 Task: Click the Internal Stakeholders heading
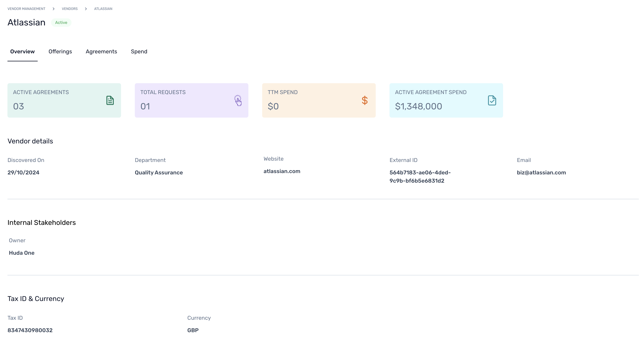tap(41, 223)
